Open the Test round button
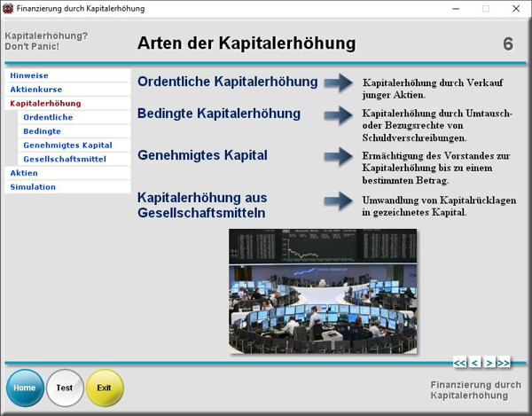 tap(65, 388)
